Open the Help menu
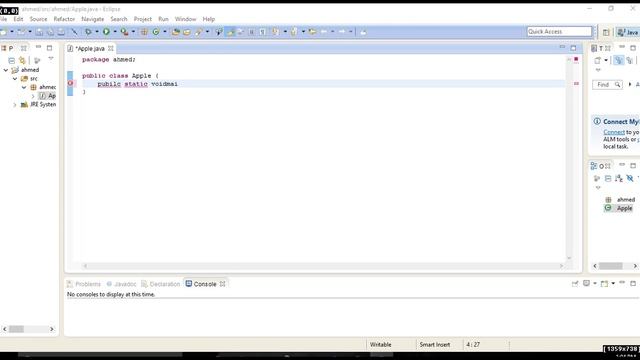 click(209, 19)
